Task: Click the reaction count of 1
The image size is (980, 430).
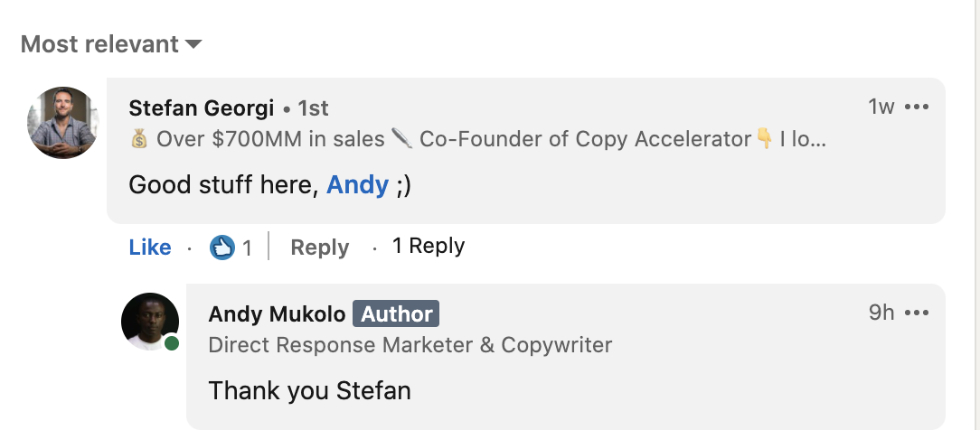Action: point(247,248)
